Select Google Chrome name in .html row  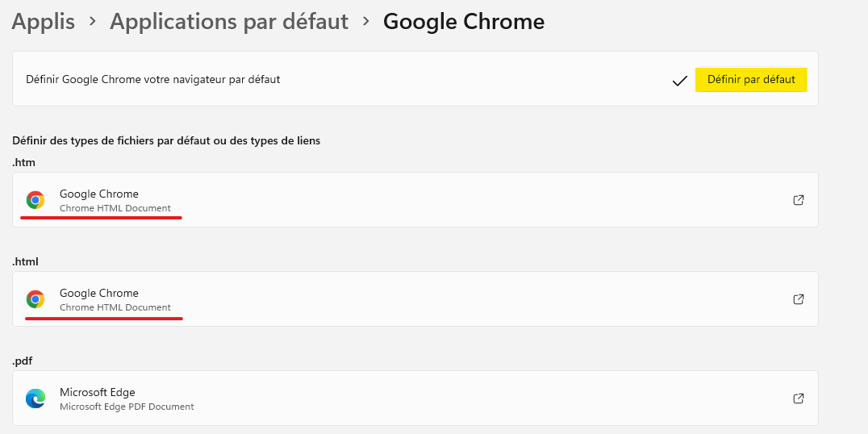point(99,293)
